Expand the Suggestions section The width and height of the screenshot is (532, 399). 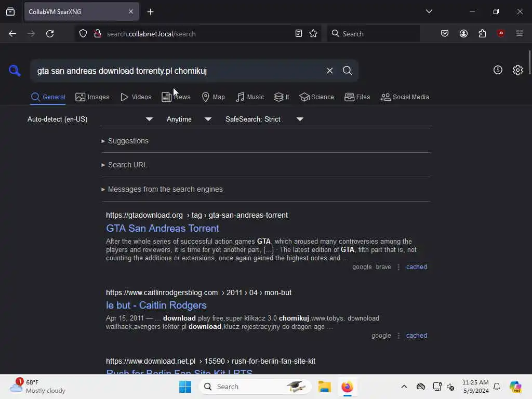click(x=125, y=141)
